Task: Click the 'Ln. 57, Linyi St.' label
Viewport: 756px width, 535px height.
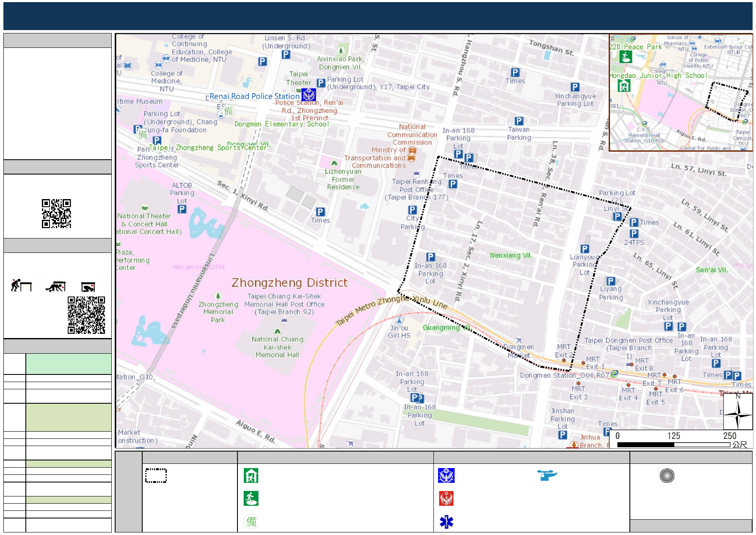Action: [x=698, y=169]
